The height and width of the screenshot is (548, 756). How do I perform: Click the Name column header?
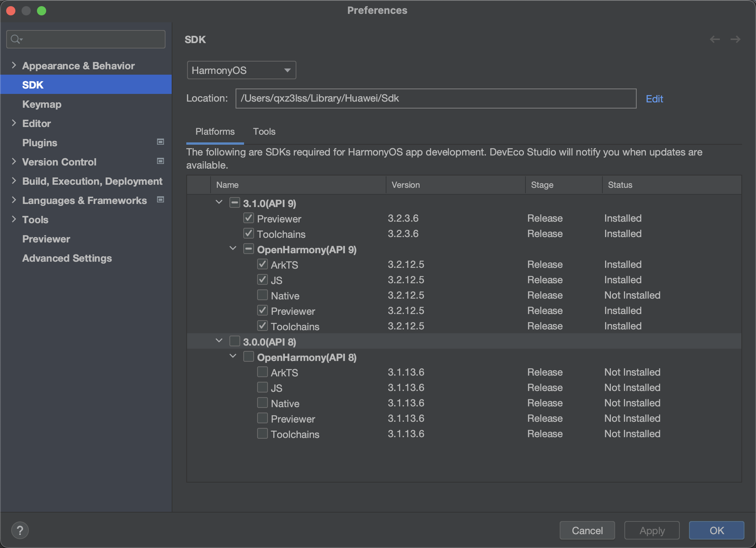tap(298, 185)
